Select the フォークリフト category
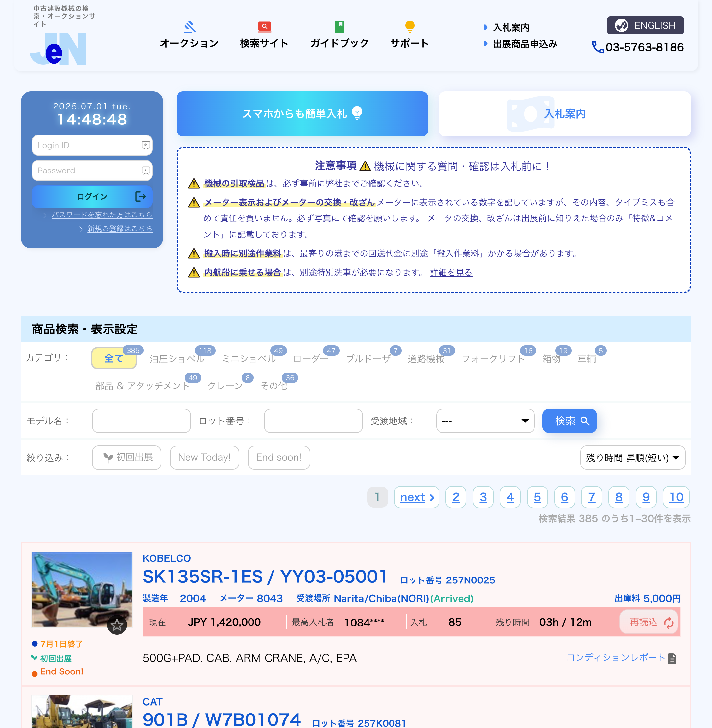This screenshot has height=728, width=712. coord(493,359)
